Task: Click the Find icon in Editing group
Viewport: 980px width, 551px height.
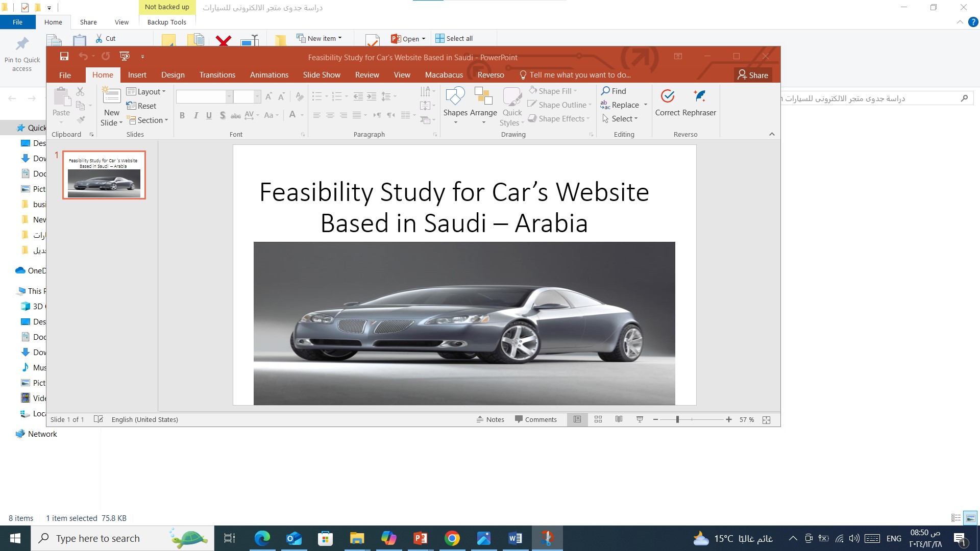Action: (606, 91)
